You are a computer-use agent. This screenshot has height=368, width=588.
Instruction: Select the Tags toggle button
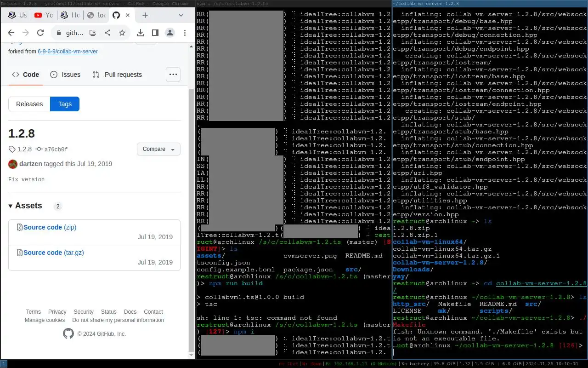pyautogui.click(x=65, y=104)
